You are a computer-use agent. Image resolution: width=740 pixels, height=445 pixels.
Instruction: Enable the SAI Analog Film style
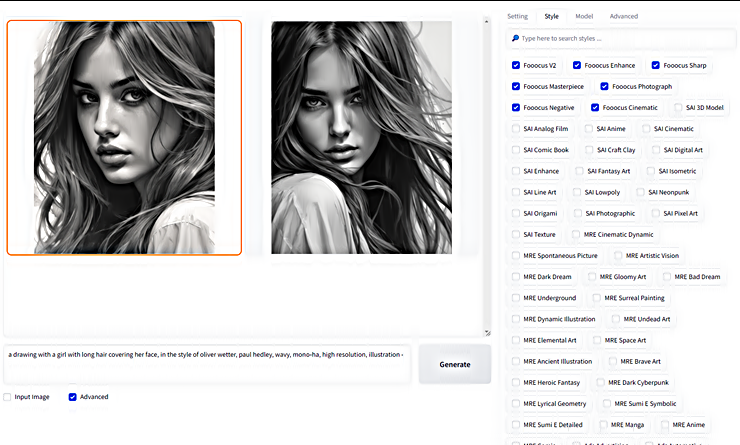click(x=516, y=128)
